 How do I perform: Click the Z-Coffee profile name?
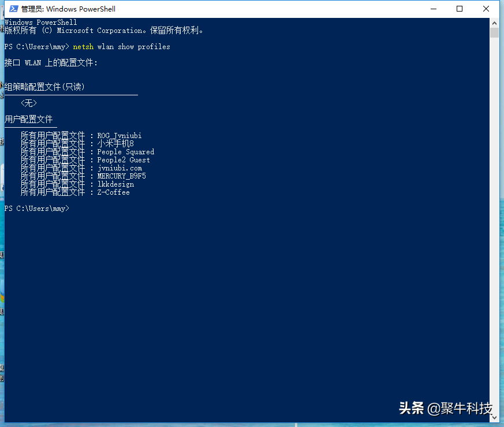pos(114,192)
